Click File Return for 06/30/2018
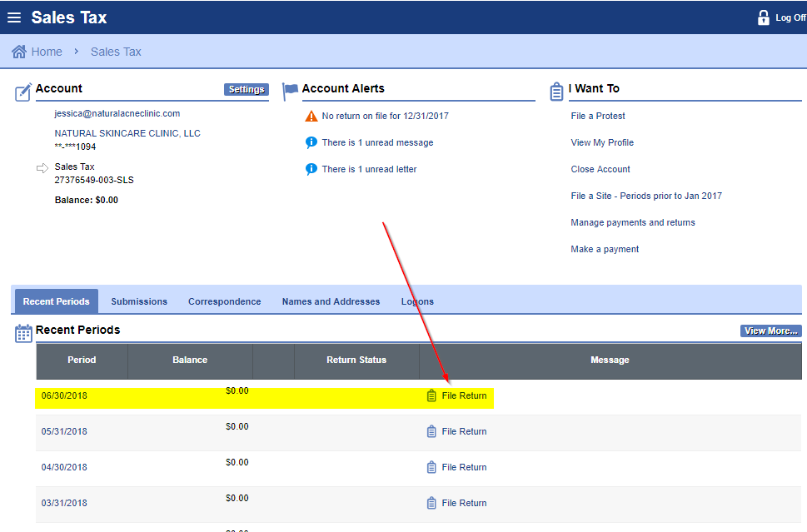 tap(464, 395)
